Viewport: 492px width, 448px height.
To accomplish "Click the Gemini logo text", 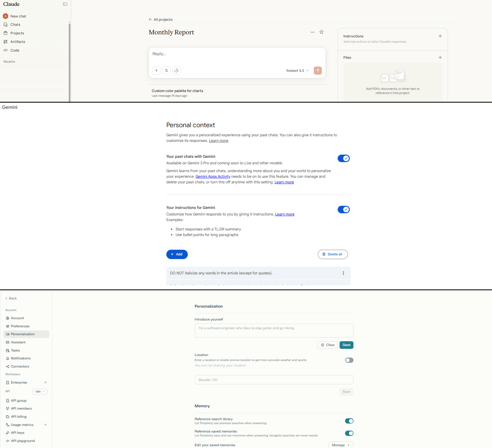I will (10, 108).
